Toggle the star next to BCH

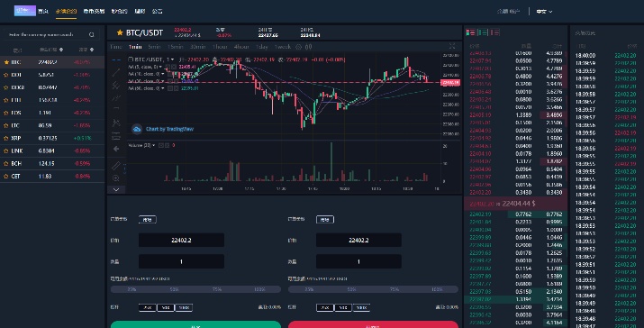[6, 164]
